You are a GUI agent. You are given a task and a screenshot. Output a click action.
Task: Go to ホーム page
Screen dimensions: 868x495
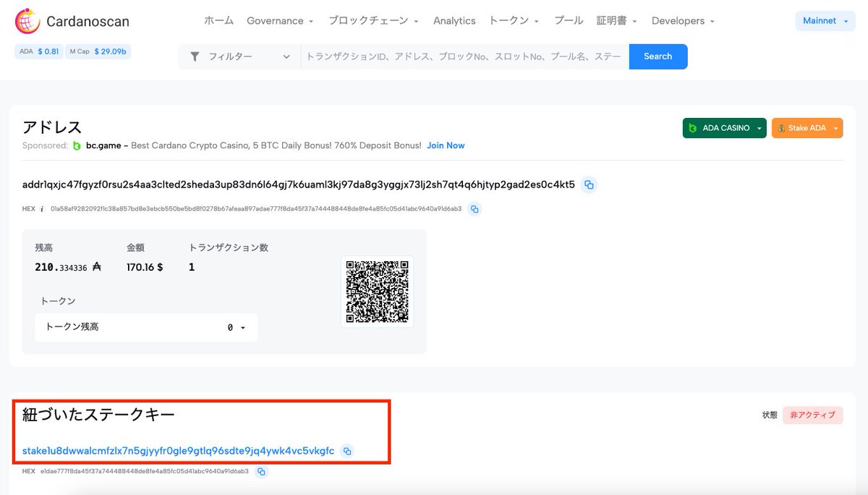(218, 21)
